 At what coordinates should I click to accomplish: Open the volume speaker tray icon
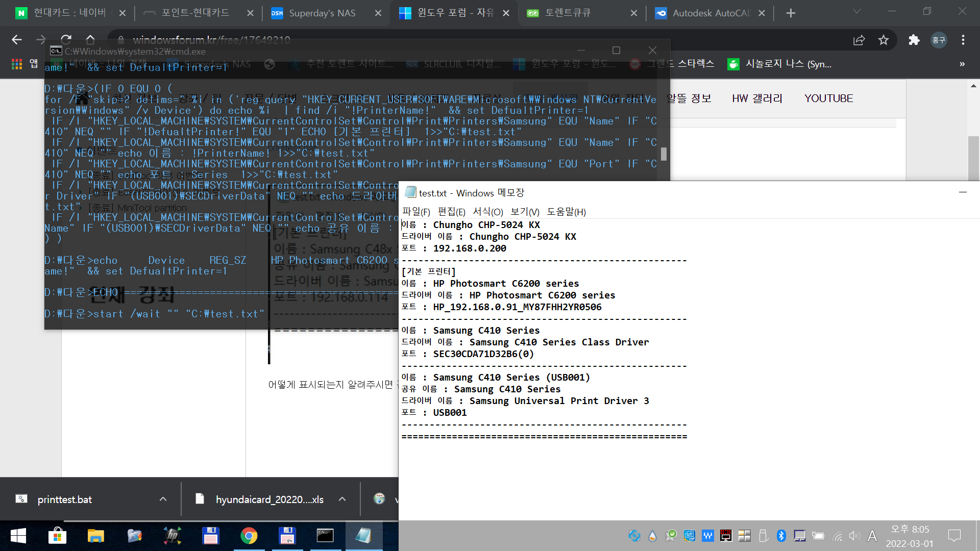click(854, 536)
